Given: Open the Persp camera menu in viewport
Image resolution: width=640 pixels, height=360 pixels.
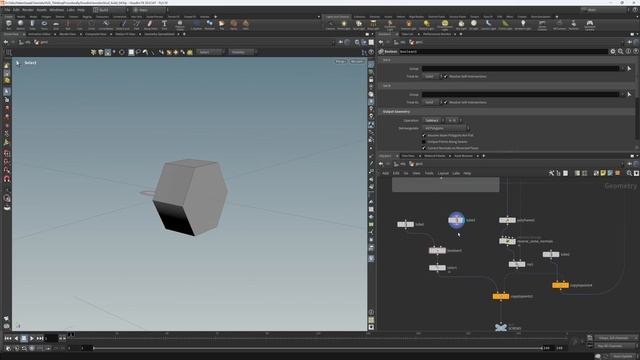Looking at the screenshot, I should click(x=340, y=62).
